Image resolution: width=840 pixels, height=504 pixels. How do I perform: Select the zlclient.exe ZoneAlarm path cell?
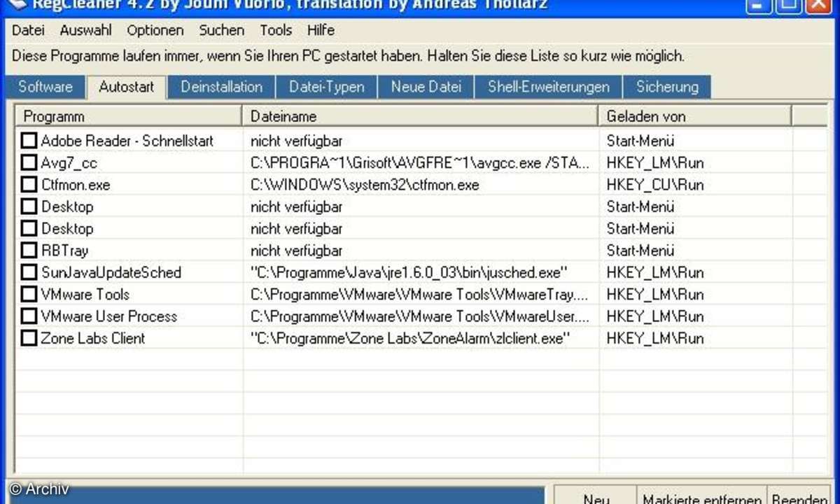[x=410, y=338]
